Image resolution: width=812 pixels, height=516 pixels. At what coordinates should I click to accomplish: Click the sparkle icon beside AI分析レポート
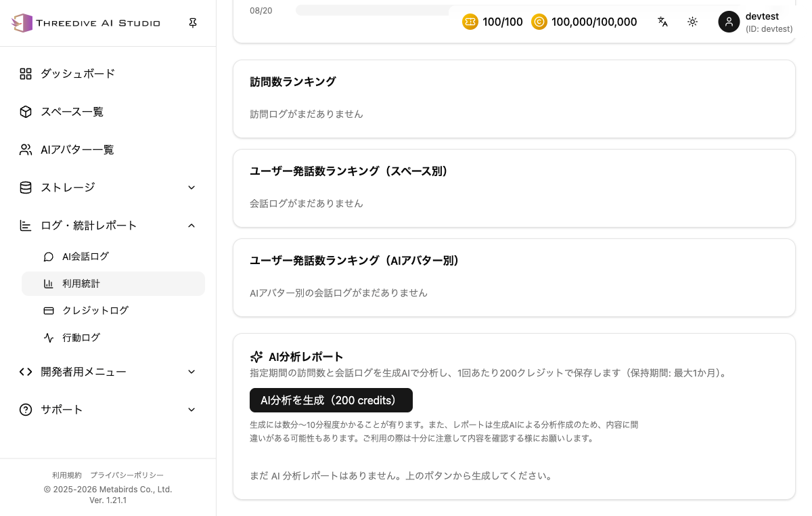coord(256,357)
